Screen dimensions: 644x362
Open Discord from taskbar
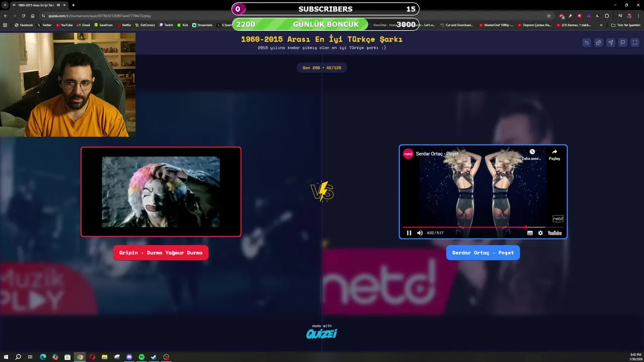(129, 357)
